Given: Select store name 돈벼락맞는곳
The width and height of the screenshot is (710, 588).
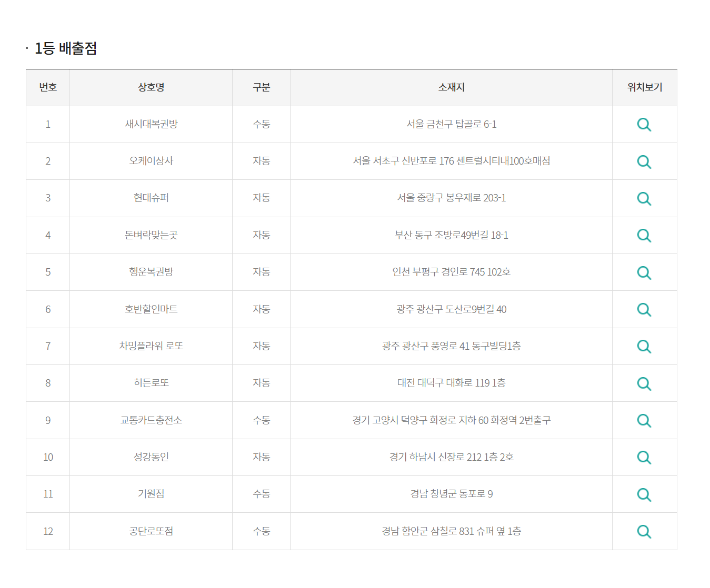Looking at the screenshot, I should [151, 235].
